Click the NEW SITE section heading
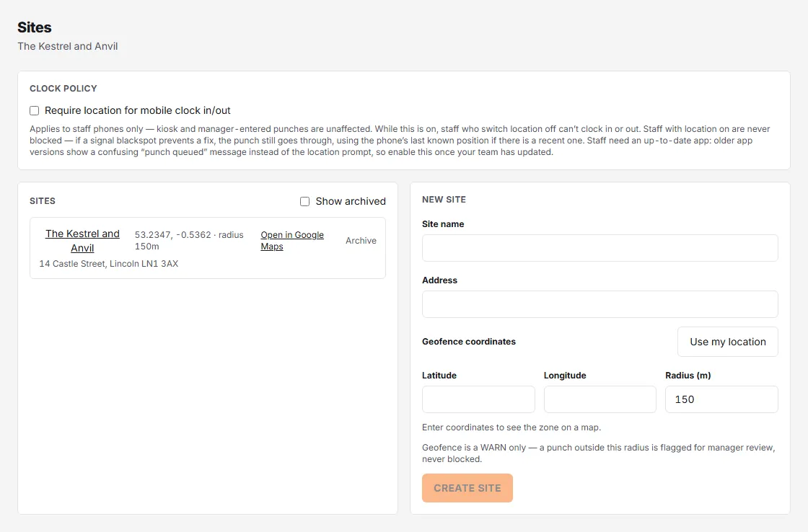This screenshot has width=808, height=532. tap(444, 200)
